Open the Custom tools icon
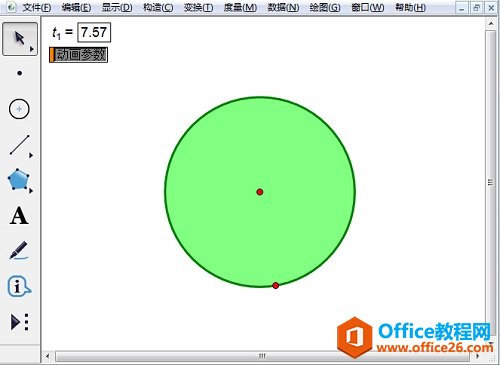The image size is (500, 365). 20,322
